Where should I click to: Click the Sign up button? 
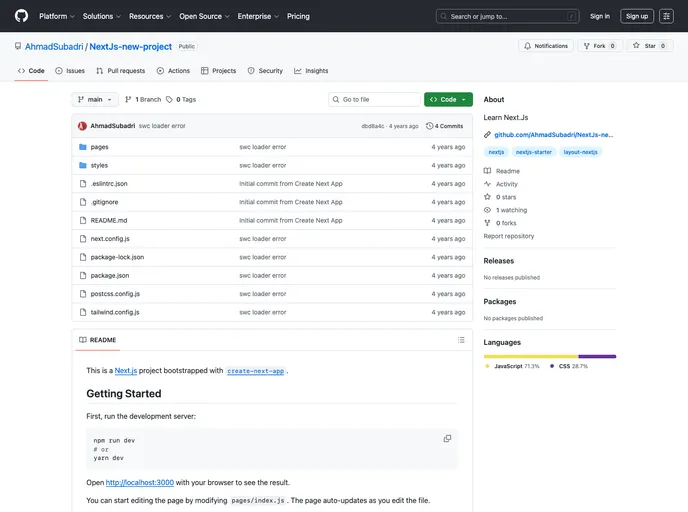(637, 16)
